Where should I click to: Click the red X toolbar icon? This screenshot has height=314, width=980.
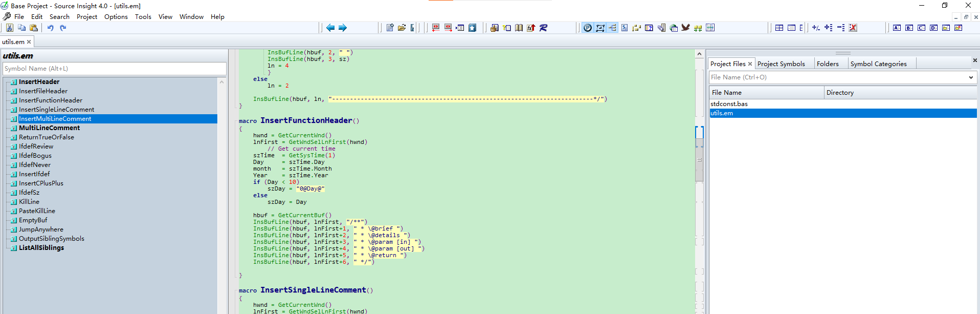pyautogui.click(x=853, y=28)
